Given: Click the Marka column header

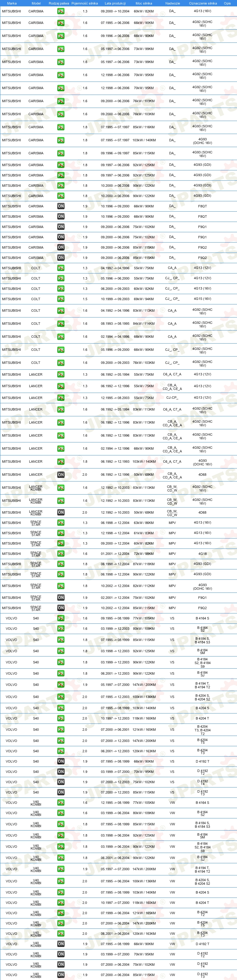Looking at the screenshot, I should tap(12, 3).
